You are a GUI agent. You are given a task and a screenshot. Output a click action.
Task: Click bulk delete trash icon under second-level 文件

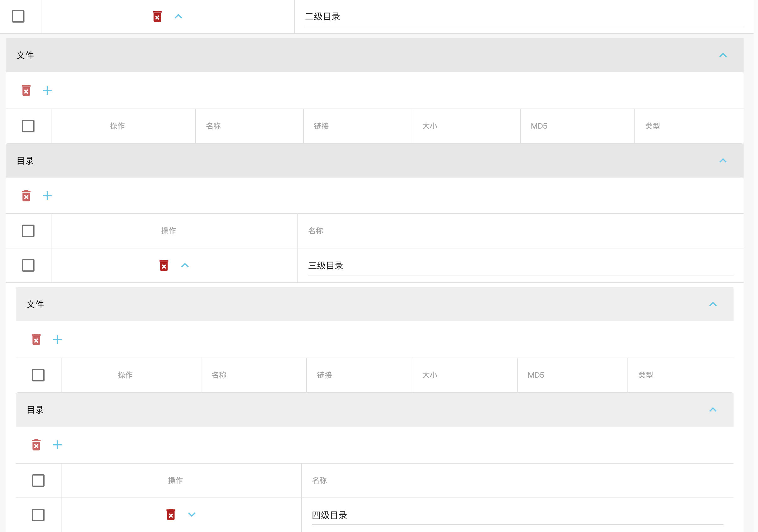tap(26, 90)
